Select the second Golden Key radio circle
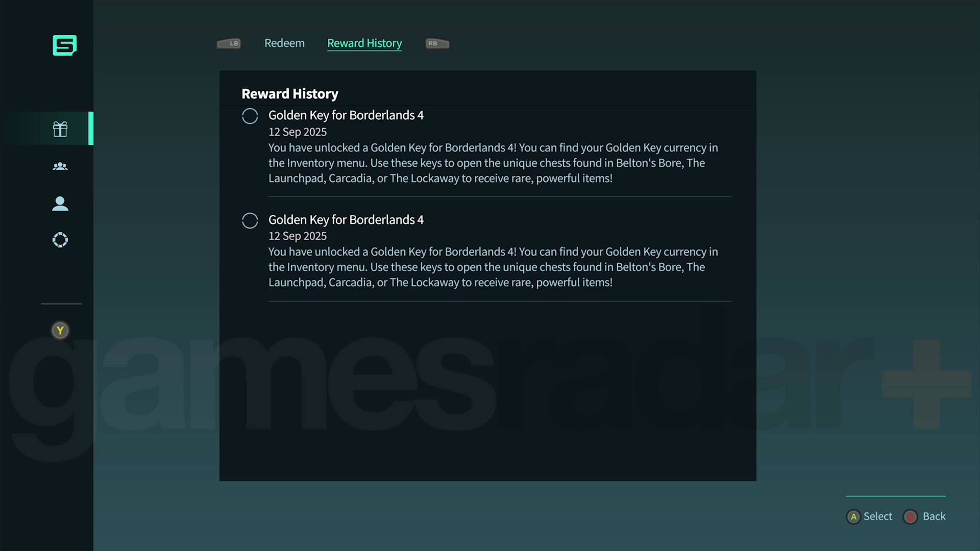 click(x=250, y=220)
